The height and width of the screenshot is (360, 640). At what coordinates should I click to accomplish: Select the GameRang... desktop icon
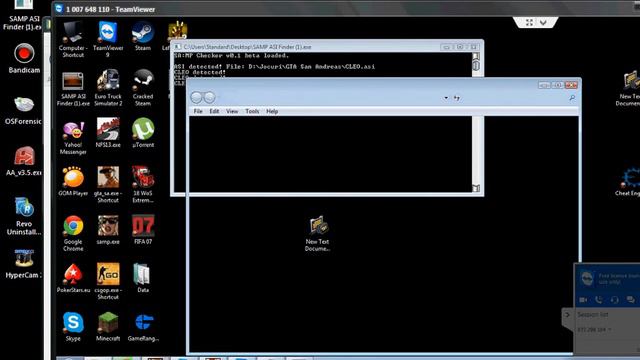(143, 327)
